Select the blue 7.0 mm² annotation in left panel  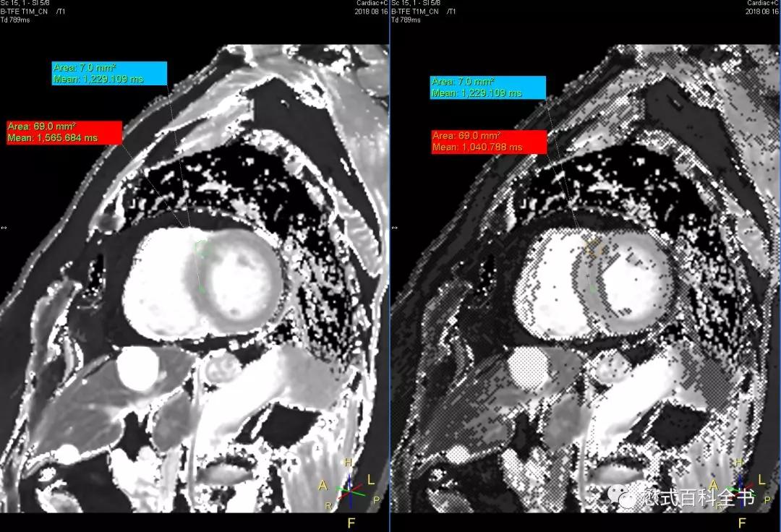point(110,73)
